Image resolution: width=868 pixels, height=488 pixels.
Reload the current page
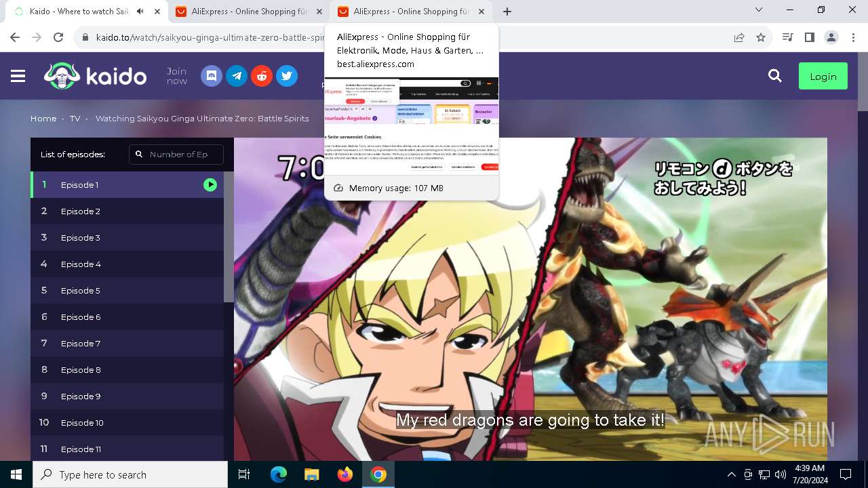[58, 37]
